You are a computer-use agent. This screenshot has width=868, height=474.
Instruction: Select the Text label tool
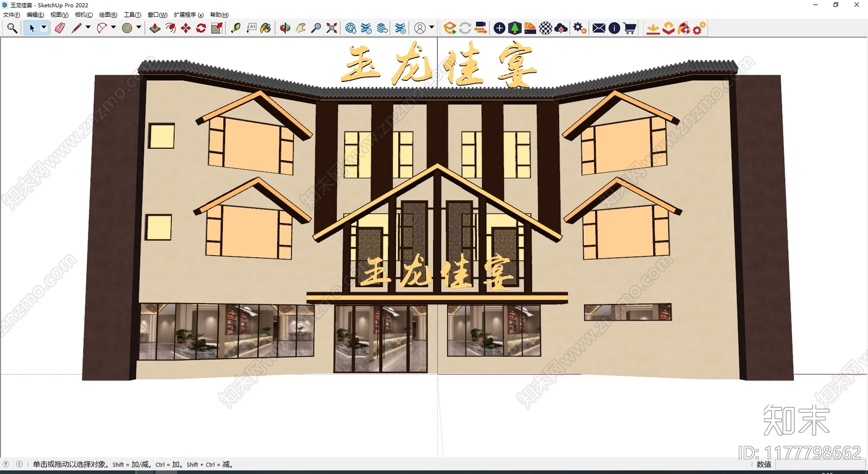(x=251, y=28)
